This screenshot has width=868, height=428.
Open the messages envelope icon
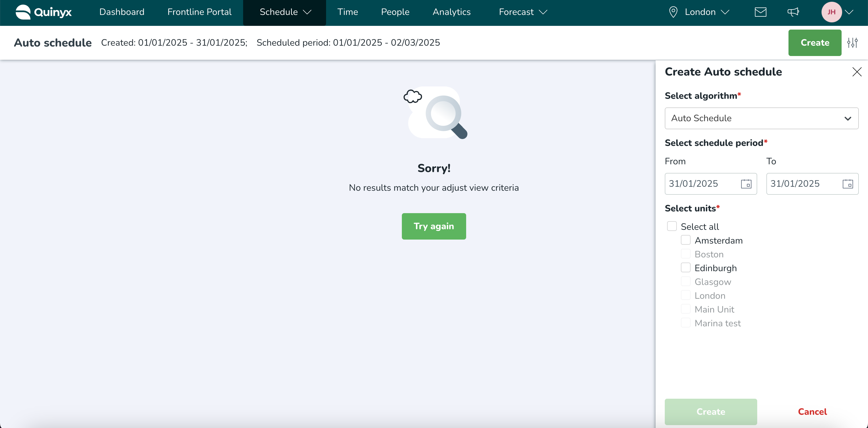(761, 12)
